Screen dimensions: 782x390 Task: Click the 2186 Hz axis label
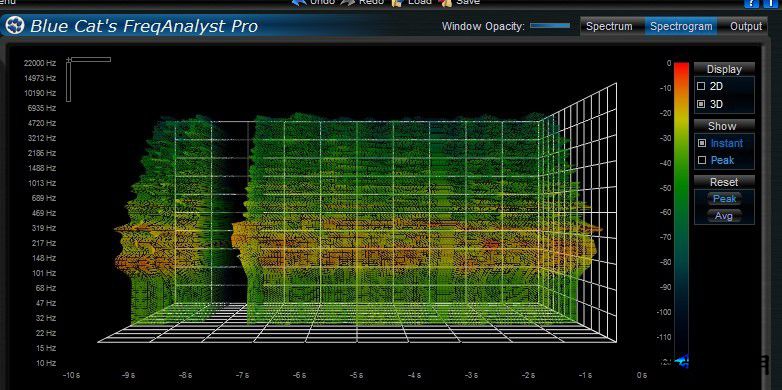coord(41,153)
